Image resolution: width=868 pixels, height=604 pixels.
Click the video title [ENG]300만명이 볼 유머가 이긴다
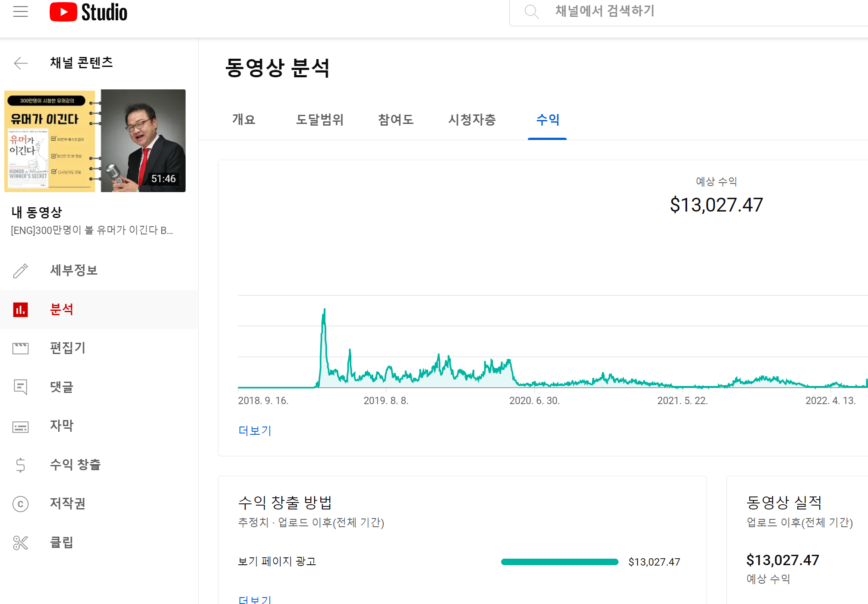[x=92, y=230]
